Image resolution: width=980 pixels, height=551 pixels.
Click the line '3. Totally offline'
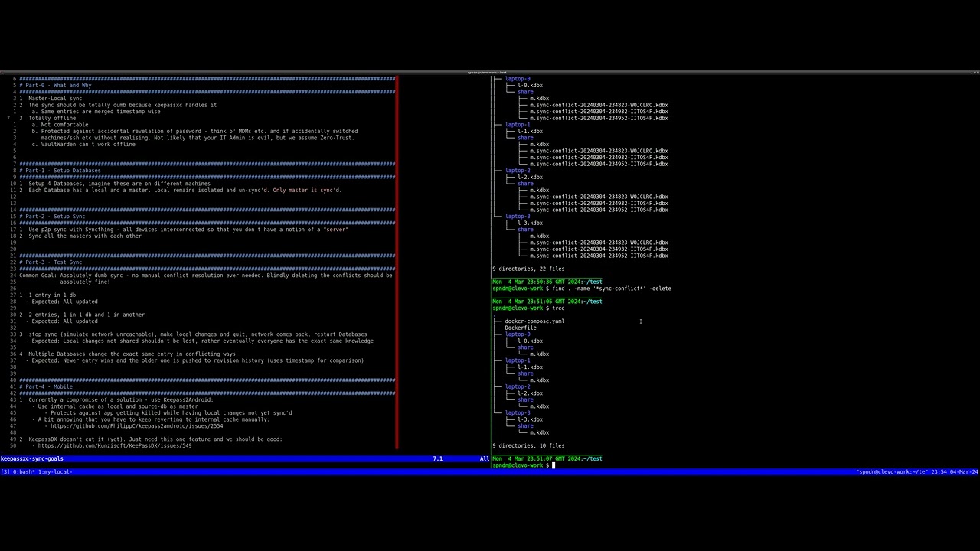click(47, 119)
